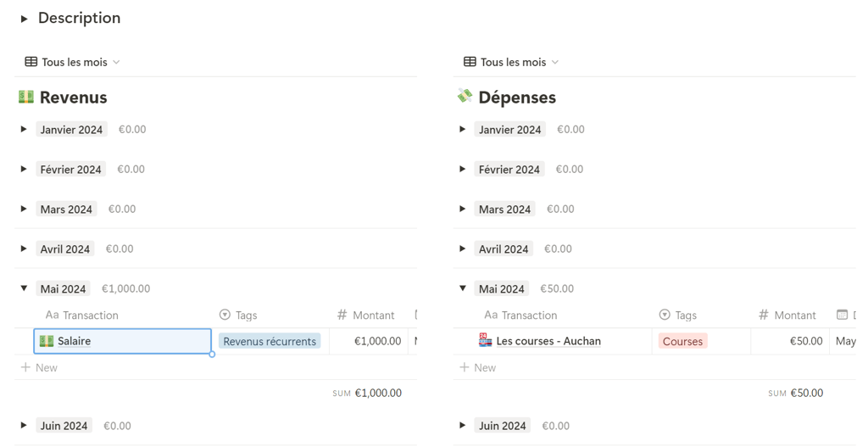Click the Les courses - Auchan row icon
Viewport: 868px width, 447px height.
(485, 341)
